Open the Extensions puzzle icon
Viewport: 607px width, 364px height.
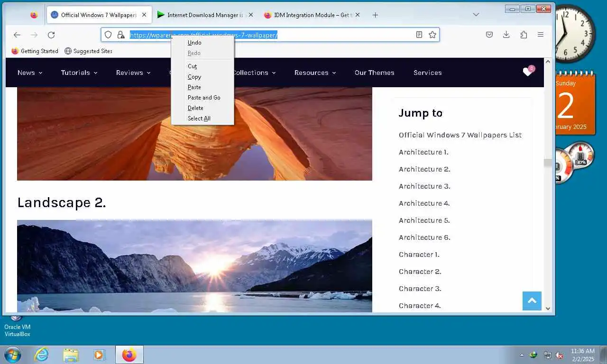tap(524, 35)
